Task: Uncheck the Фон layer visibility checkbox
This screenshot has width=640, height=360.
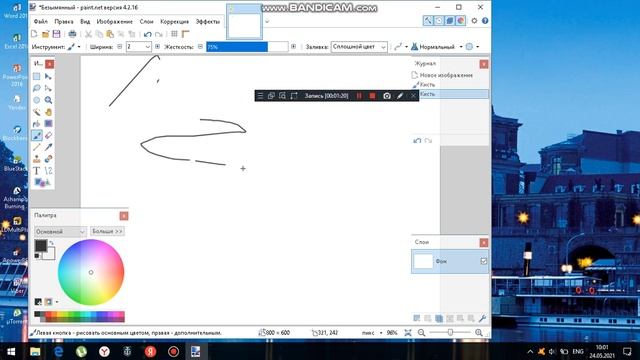Action: click(484, 261)
